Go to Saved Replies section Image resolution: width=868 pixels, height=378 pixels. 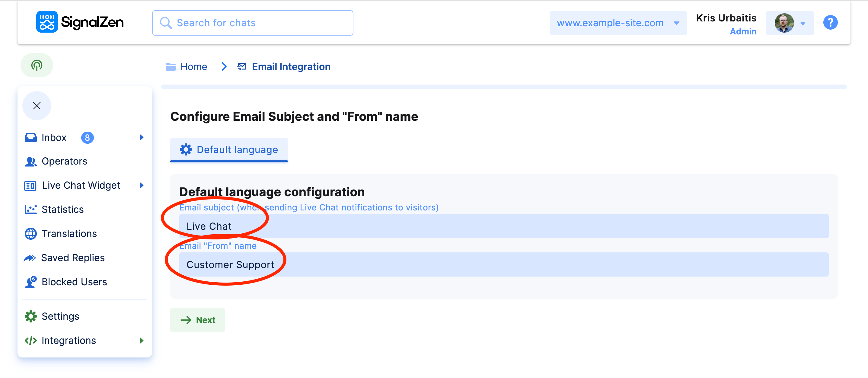pos(72,258)
